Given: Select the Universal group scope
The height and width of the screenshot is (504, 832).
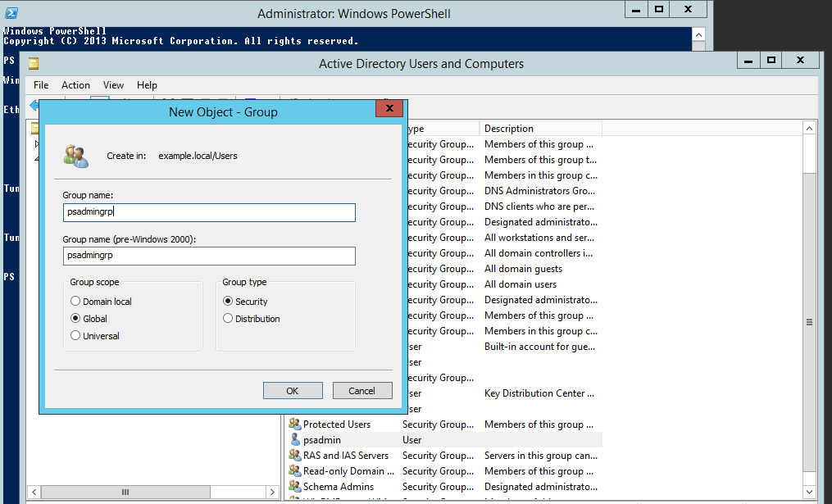Looking at the screenshot, I should tap(74, 335).
